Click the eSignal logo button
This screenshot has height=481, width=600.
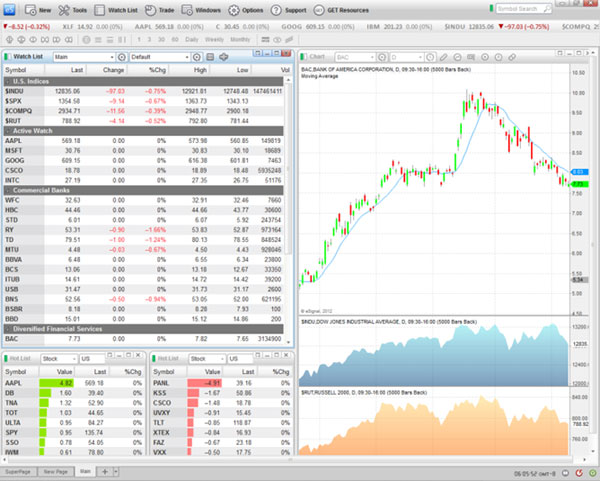[9, 10]
